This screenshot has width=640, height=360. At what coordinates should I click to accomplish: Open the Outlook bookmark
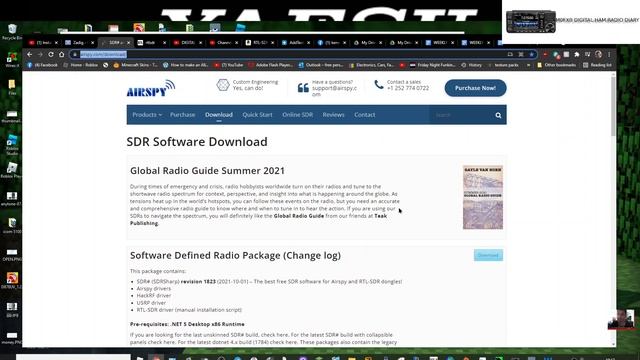pyautogui.click(x=321, y=65)
